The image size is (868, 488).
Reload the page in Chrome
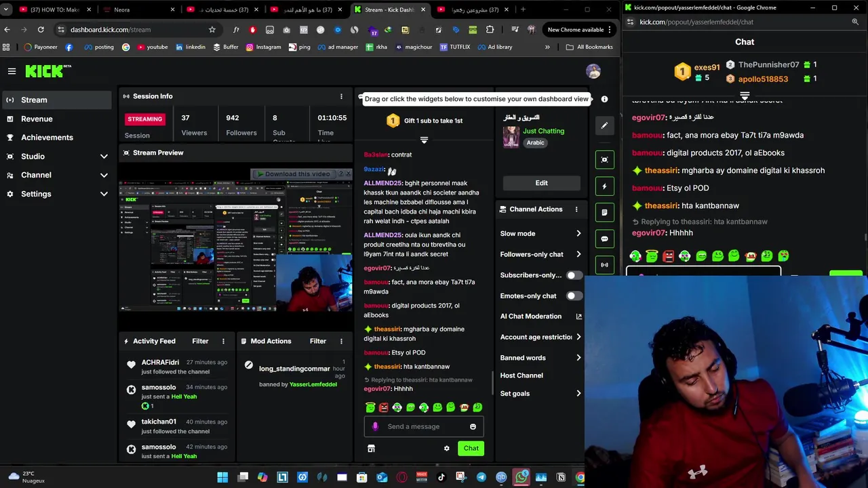[x=41, y=30]
